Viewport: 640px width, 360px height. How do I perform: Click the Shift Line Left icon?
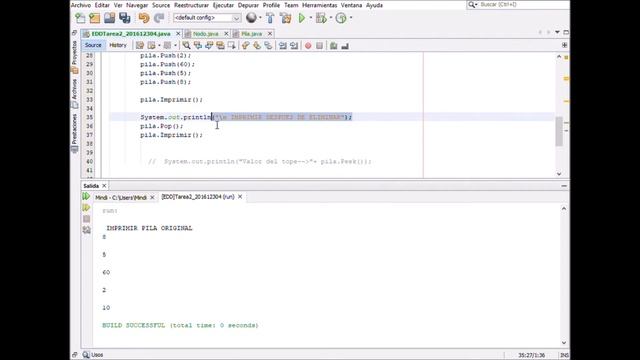(x=282, y=46)
